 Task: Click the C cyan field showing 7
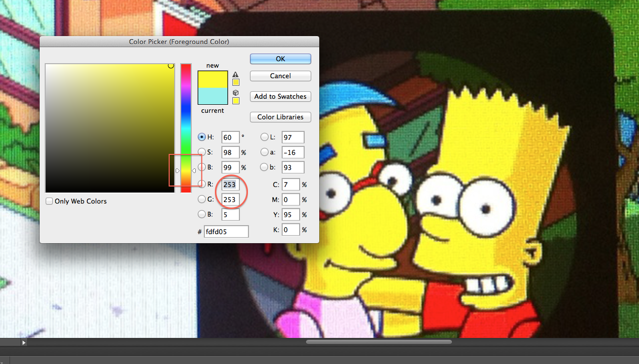click(x=291, y=185)
